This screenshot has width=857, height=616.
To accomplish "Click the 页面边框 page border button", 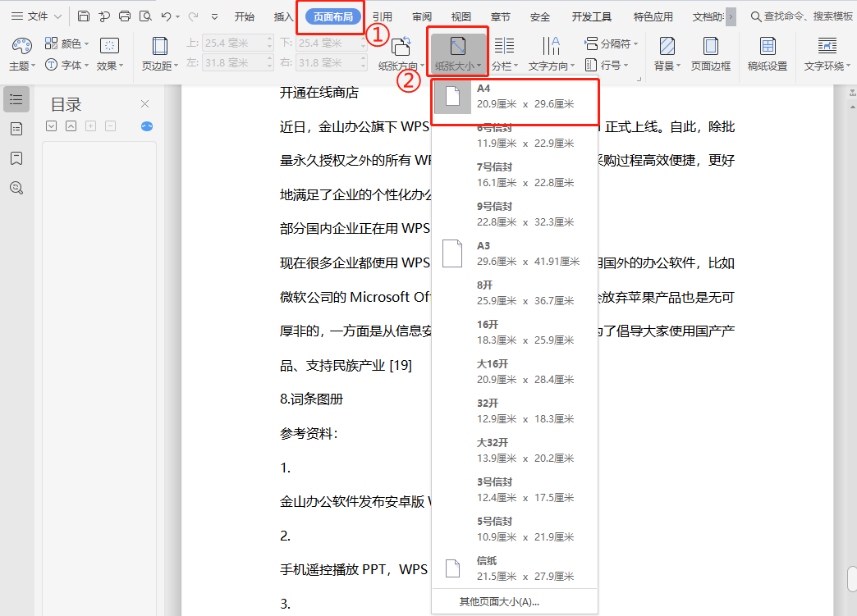I will coord(711,53).
